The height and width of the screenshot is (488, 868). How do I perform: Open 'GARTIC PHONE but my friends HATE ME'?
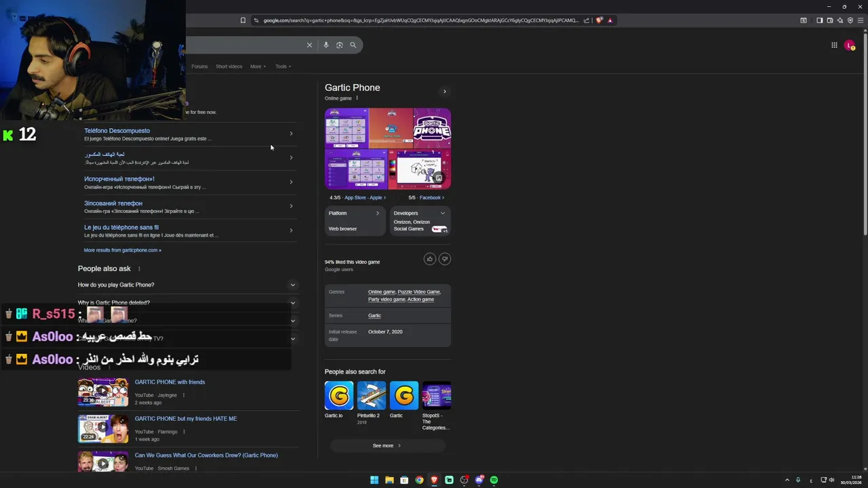186,419
